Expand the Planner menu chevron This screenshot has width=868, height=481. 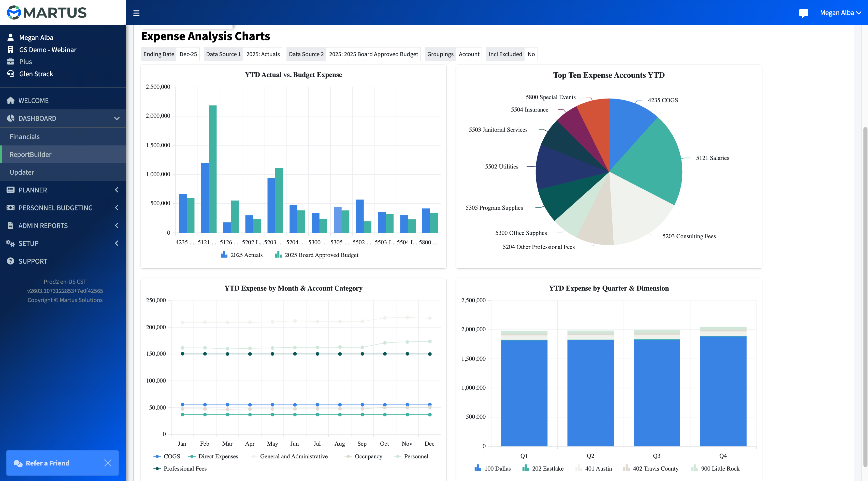tap(117, 190)
